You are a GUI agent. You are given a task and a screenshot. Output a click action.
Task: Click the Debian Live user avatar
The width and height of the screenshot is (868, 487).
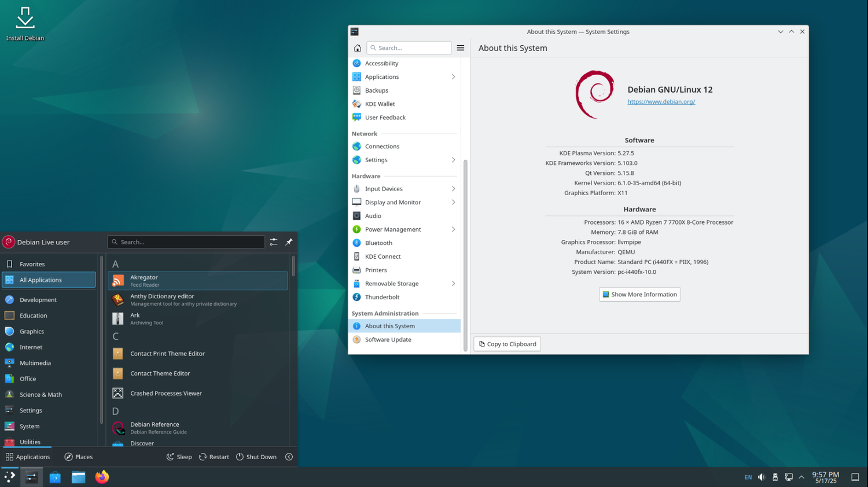coord(9,242)
